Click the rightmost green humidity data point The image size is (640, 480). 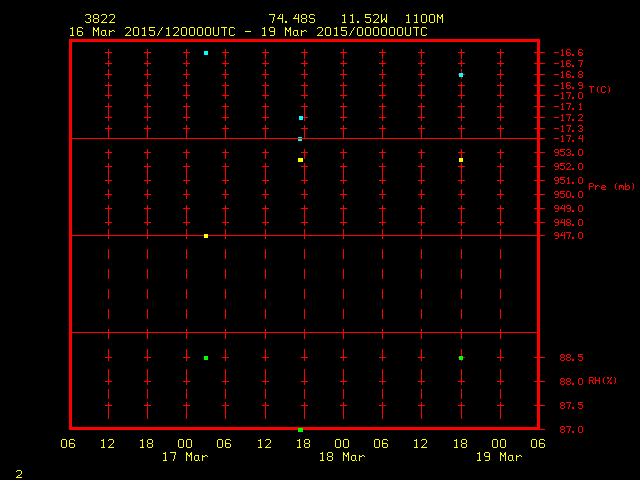click(x=461, y=358)
